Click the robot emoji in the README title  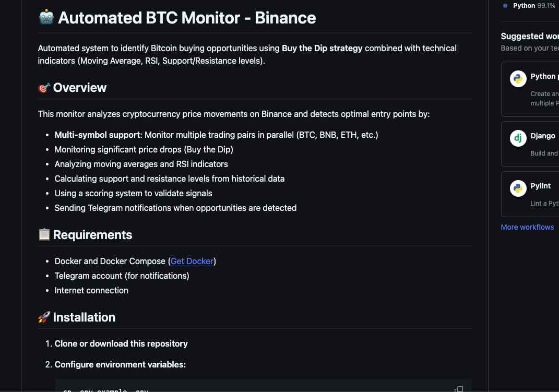pos(46,17)
